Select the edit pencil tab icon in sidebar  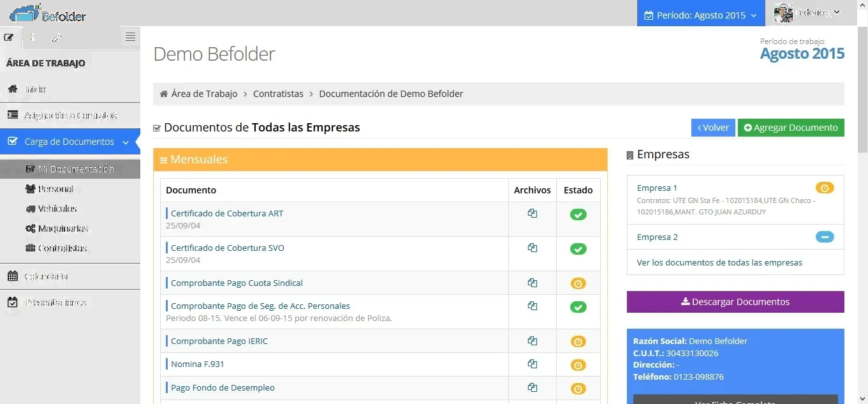9,37
